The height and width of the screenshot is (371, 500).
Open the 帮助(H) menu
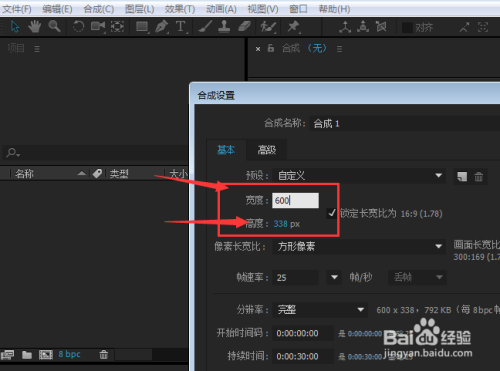(334, 9)
